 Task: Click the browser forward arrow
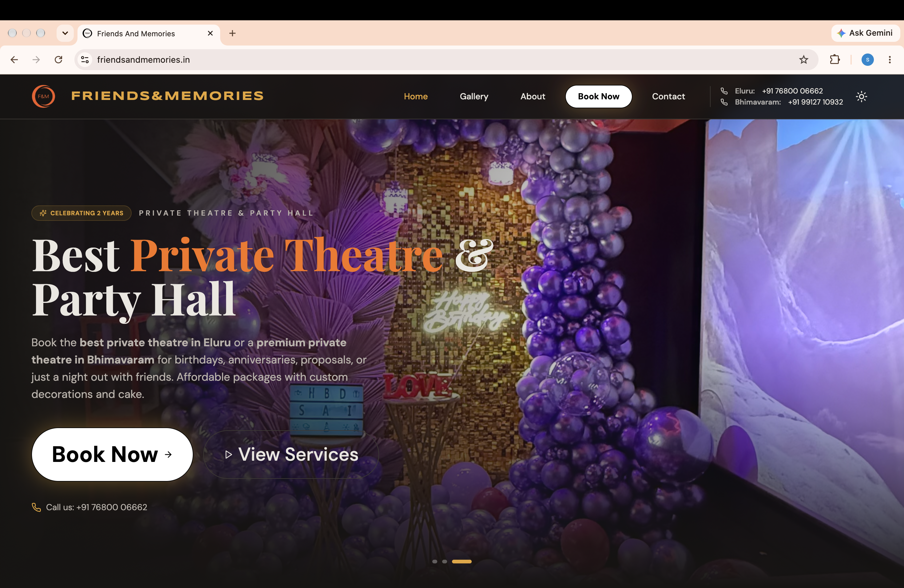[x=36, y=60]
